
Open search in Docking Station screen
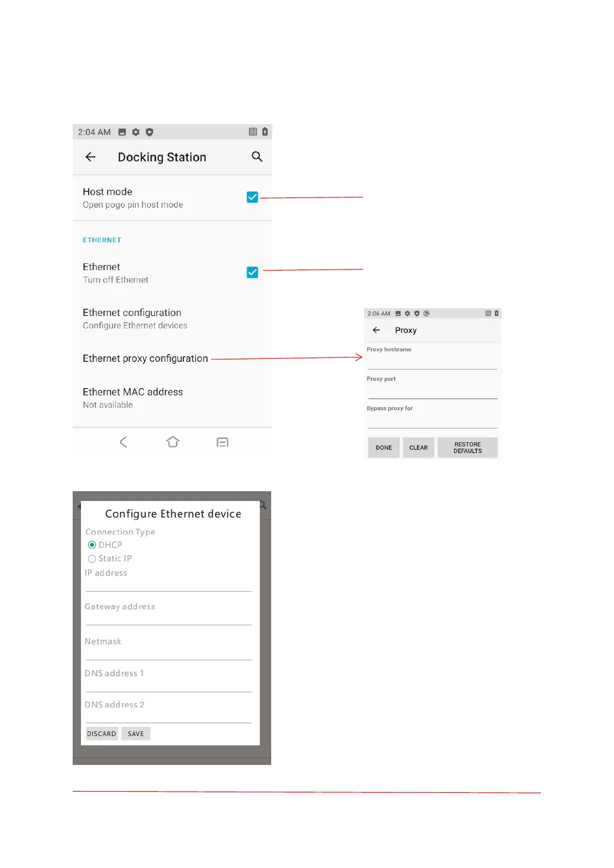tap(257, 157)
